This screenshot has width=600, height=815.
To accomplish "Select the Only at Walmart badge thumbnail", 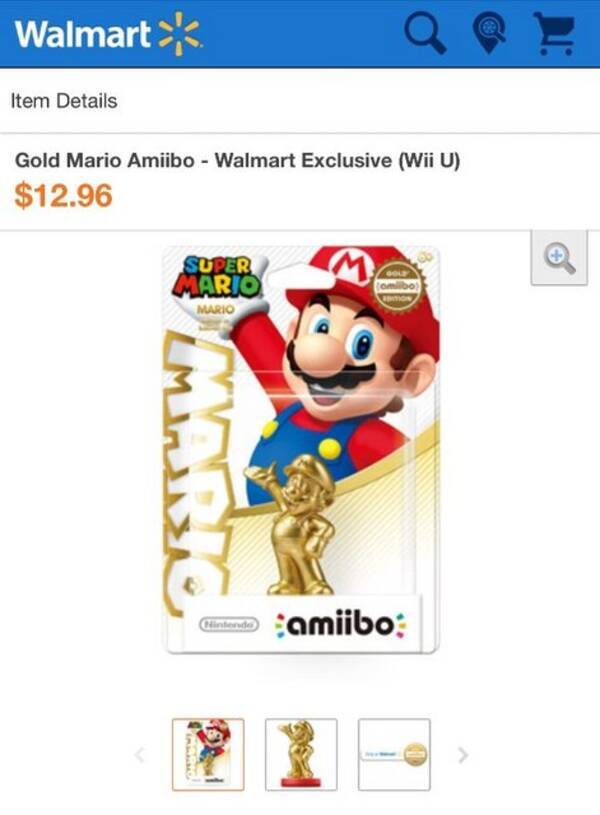I will pyautogui.click(x=394, y=755).
